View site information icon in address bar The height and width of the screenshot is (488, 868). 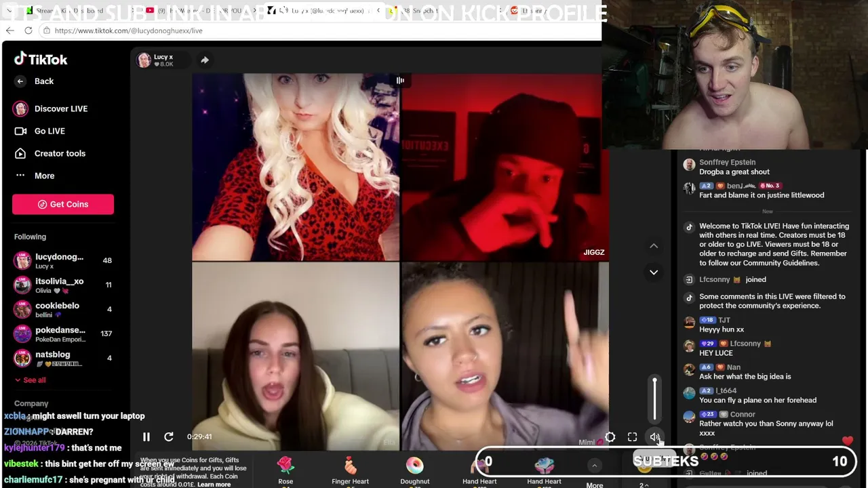[x=46, y=30]
